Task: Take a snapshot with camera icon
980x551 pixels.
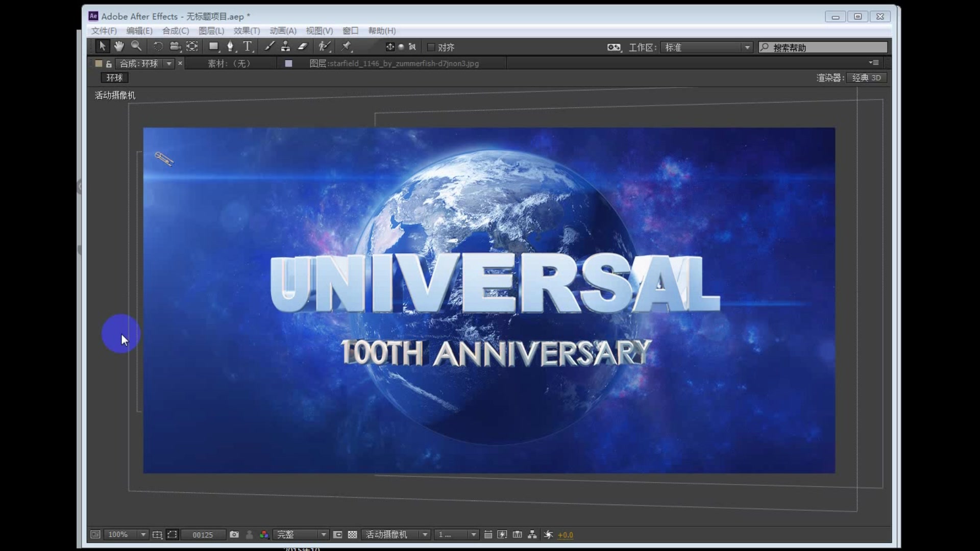Action: pos(234,534)
